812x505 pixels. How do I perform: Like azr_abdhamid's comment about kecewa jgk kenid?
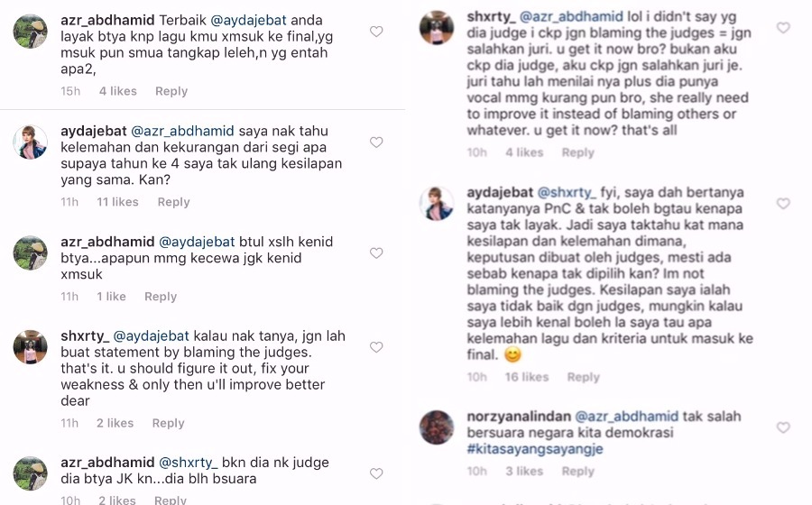[376, 253]
